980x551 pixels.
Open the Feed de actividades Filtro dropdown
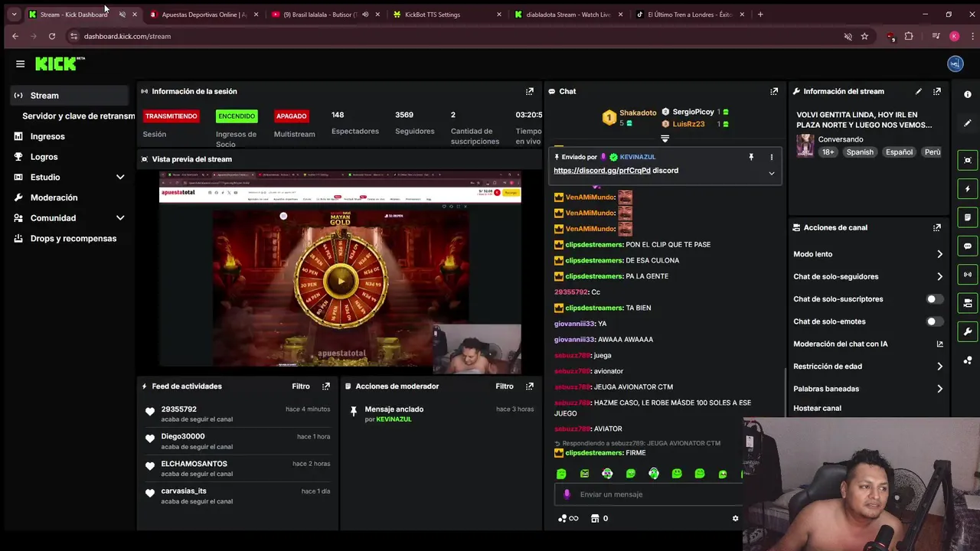click(x=300, y=386)
